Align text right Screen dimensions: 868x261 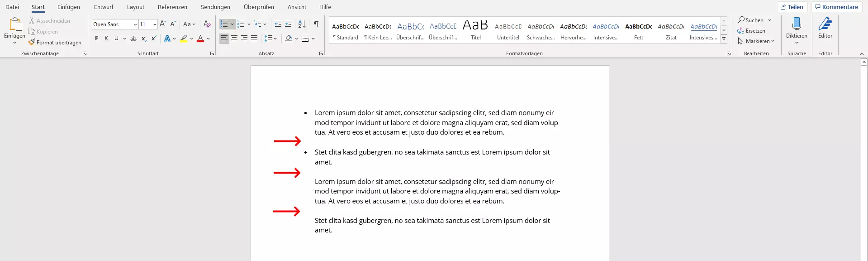(244, 39)
